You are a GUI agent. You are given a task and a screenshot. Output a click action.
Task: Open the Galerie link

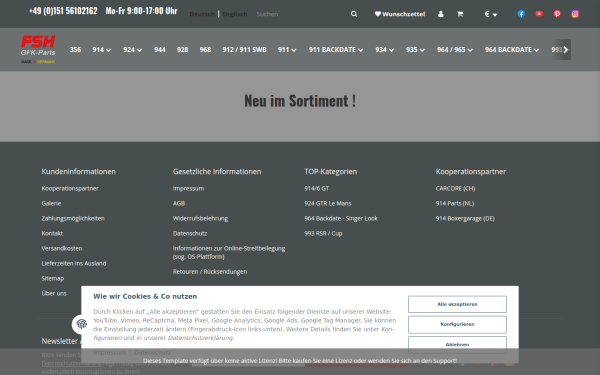[x=51, y=203]
